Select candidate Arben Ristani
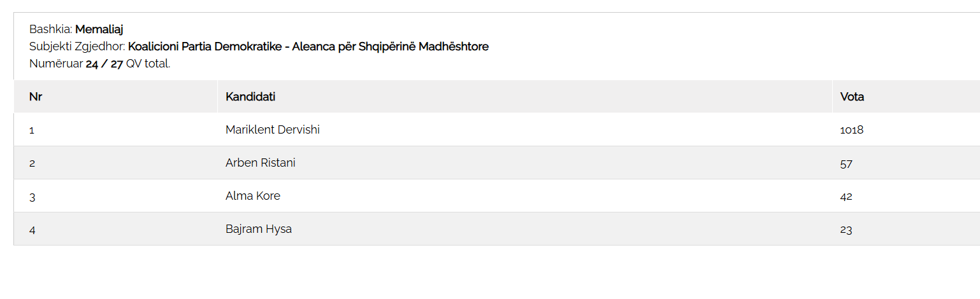Screen dimensions: 980x299 (x=261, y=163)
